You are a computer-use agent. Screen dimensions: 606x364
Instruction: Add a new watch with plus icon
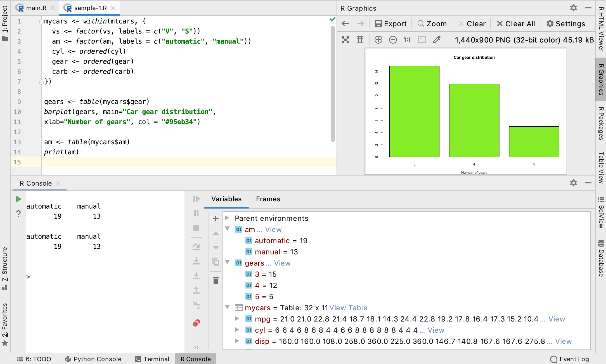216,218
